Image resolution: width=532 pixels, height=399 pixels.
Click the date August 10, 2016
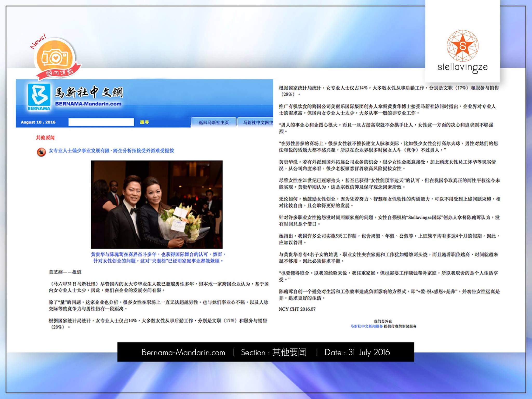[38, 122]
